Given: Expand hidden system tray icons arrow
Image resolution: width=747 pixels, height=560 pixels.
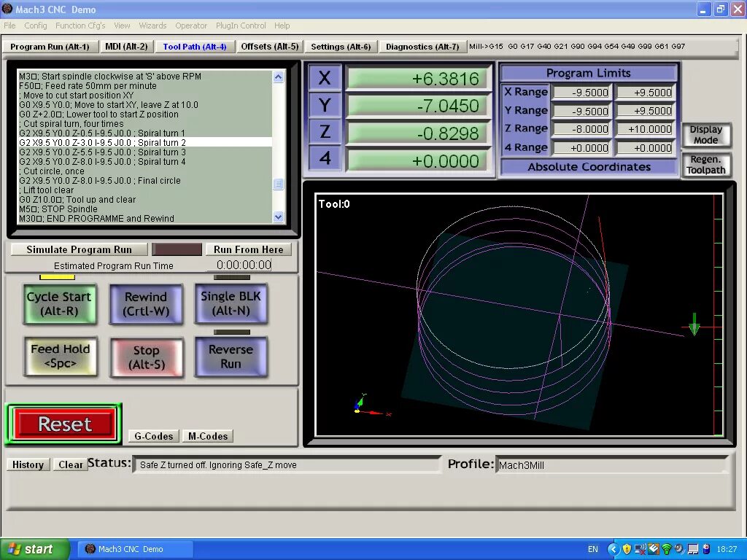Looking at the screenshot, I should click(x=614, y=549).
